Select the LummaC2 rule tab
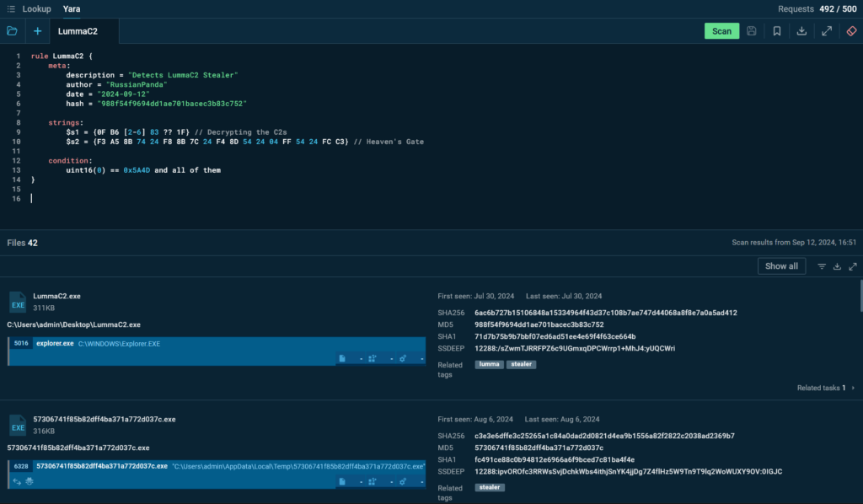This screenshot has height=504, width=863. click(x=78, y=31)
